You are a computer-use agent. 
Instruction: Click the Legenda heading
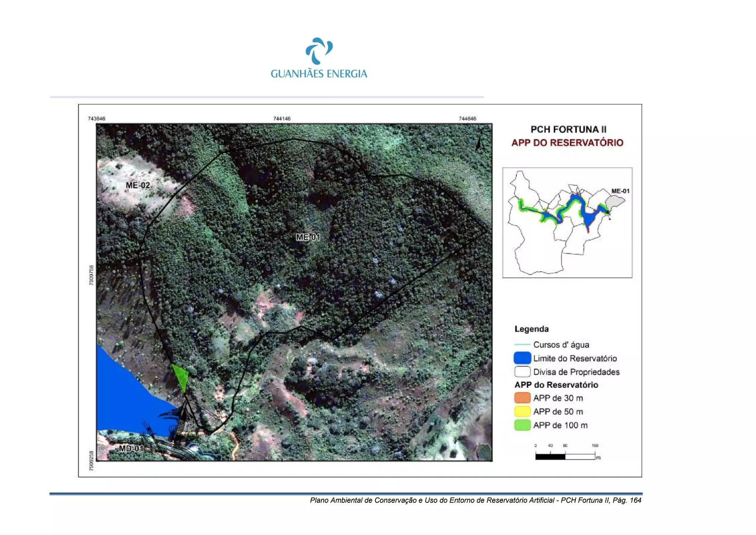click(x=532, y=329)
